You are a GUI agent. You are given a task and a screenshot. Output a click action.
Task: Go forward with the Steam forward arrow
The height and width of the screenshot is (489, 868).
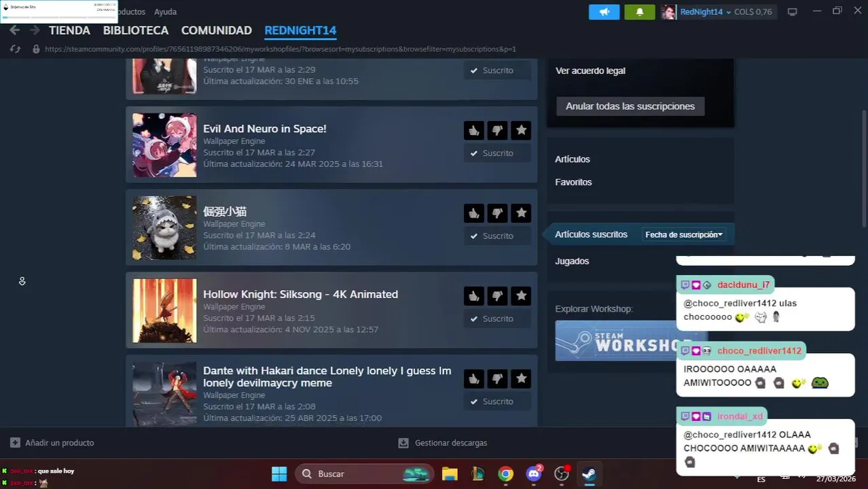point(35,31)
